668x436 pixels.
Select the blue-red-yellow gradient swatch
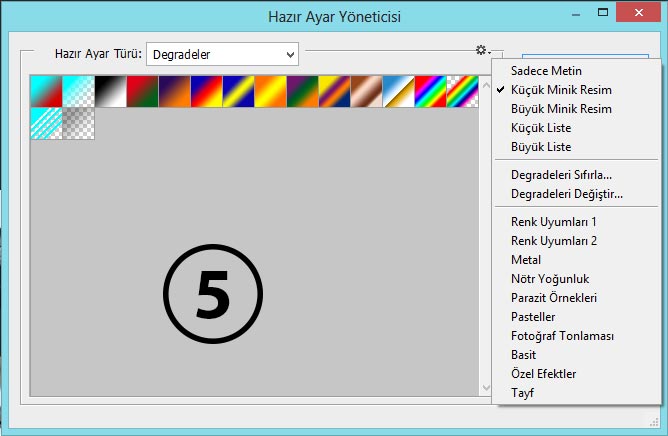207,91
